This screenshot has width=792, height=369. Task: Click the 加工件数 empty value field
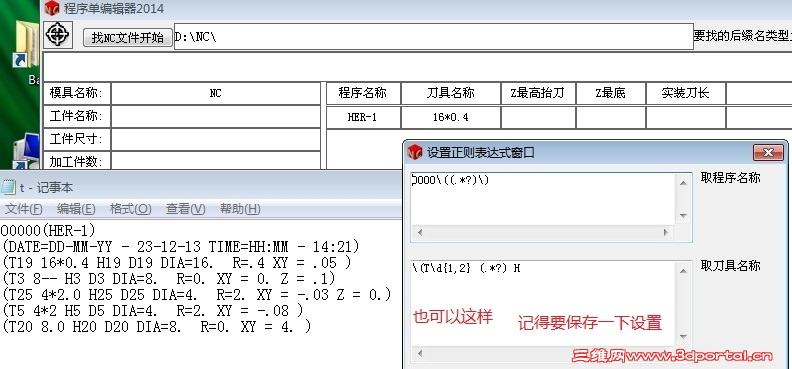216,161
